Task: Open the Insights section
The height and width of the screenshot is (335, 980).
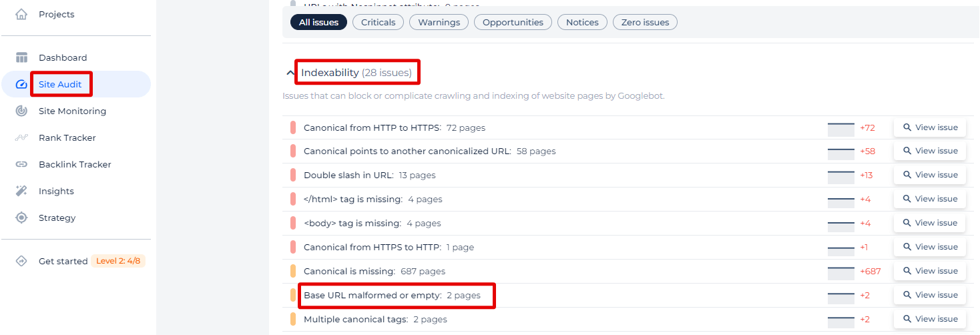Action: click(x=56, y=191)
